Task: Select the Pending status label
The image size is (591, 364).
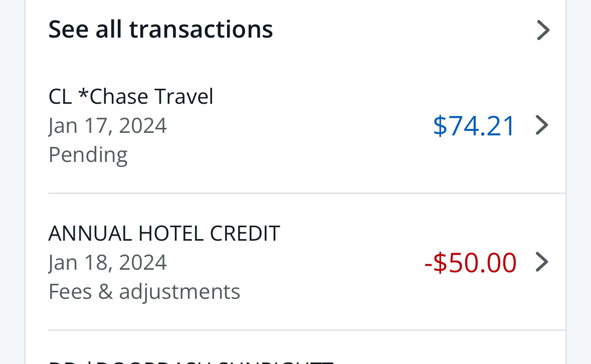Action: (x=88, y=154)
